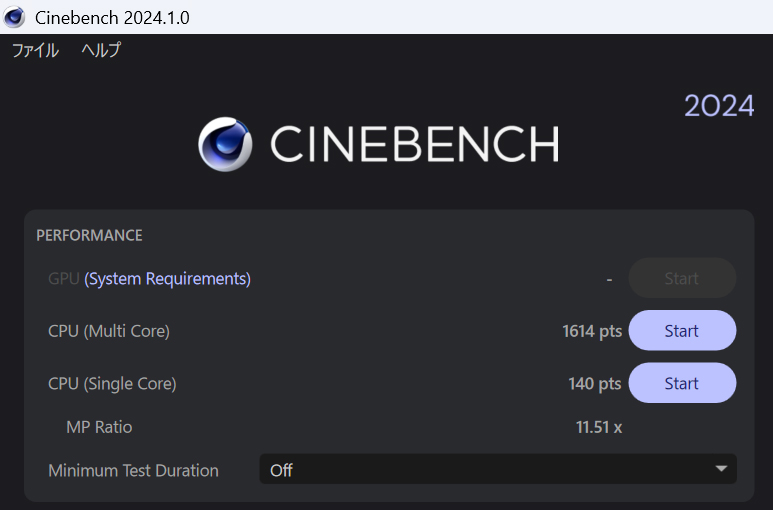Click the Minimum Test Duration dropdown arrow
The height and width of the screenshot is (510, 773).
pyautogui.click(x=721, y=469)
